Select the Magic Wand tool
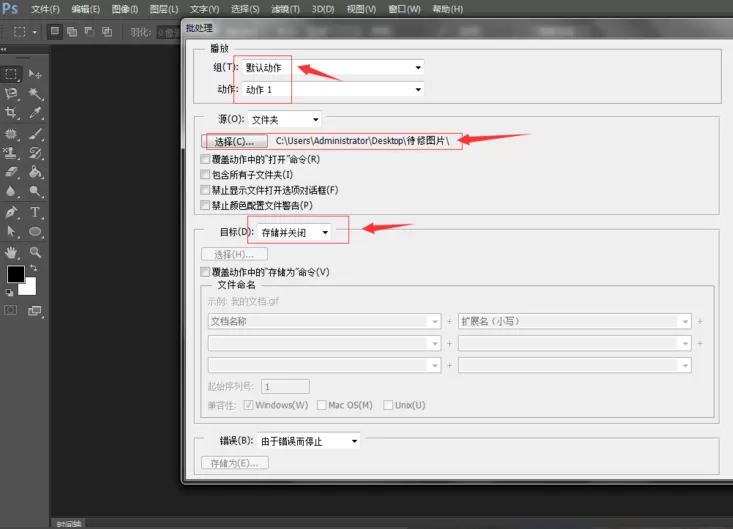The width and height of the screenshot is (733, 529). (35, 93)
